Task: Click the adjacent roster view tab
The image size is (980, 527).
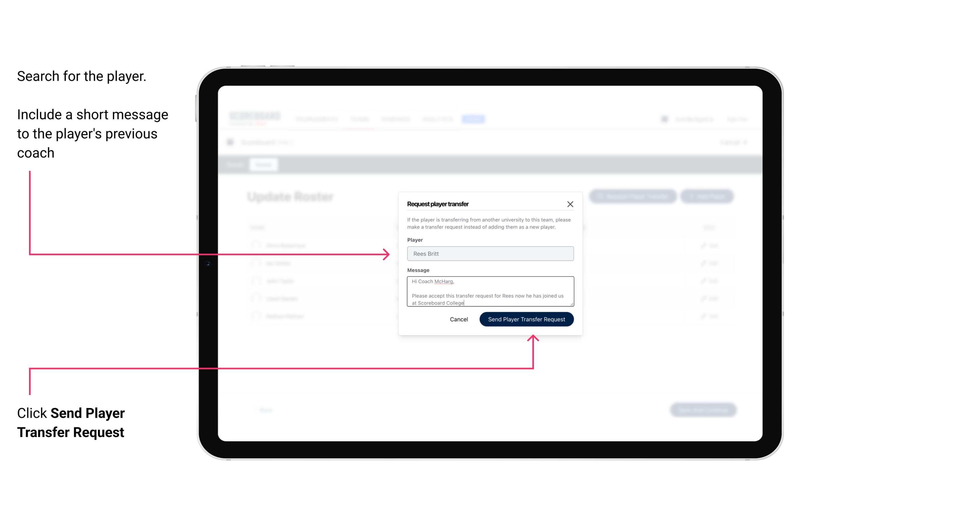Action: pos(237,164)
